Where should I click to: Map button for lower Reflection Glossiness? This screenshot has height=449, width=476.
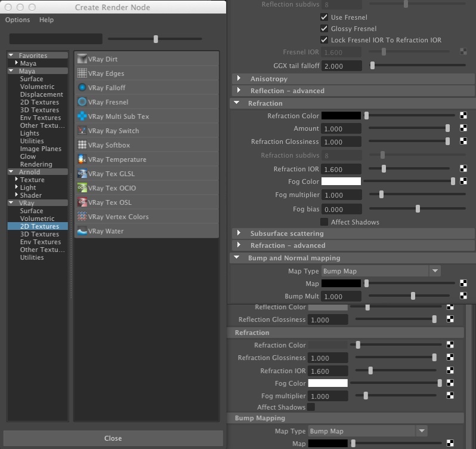coord(450,319)
